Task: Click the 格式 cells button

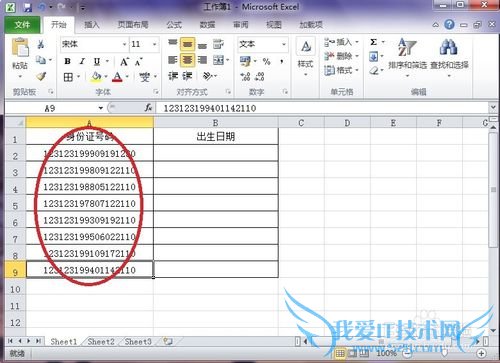Action: pyautogui.click(x=341, y=70)
